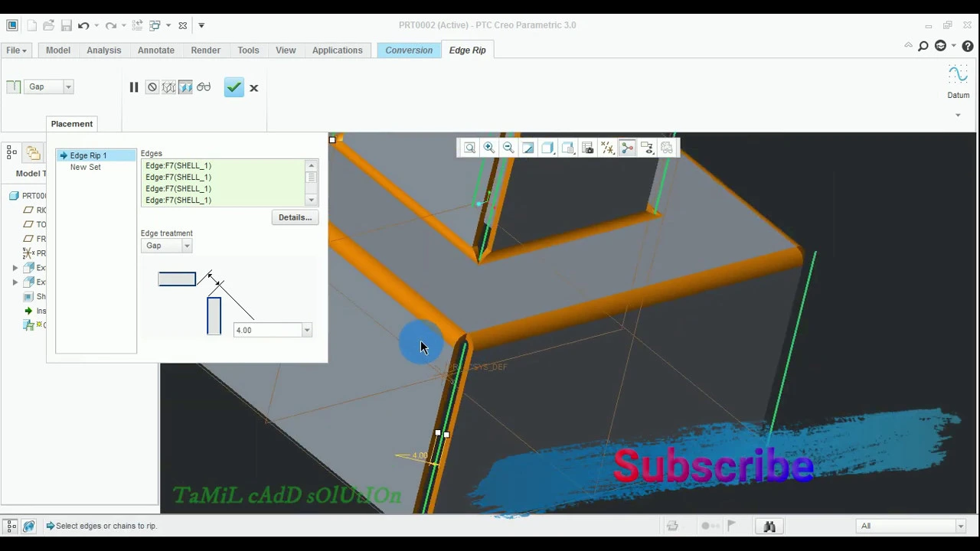This screenshot has height=551, width=980.
Task: Click the Repaint icon in graphics toolbar
Action: click(x=528, y=148)
